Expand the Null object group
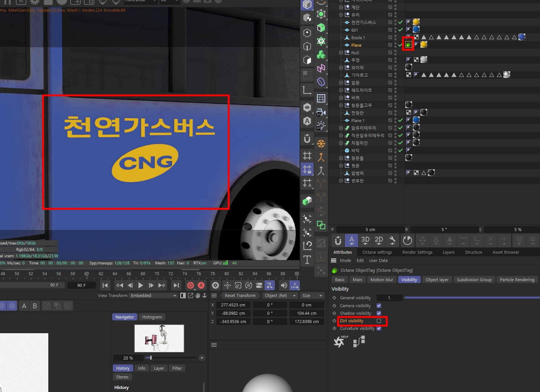 click(341, 52)
